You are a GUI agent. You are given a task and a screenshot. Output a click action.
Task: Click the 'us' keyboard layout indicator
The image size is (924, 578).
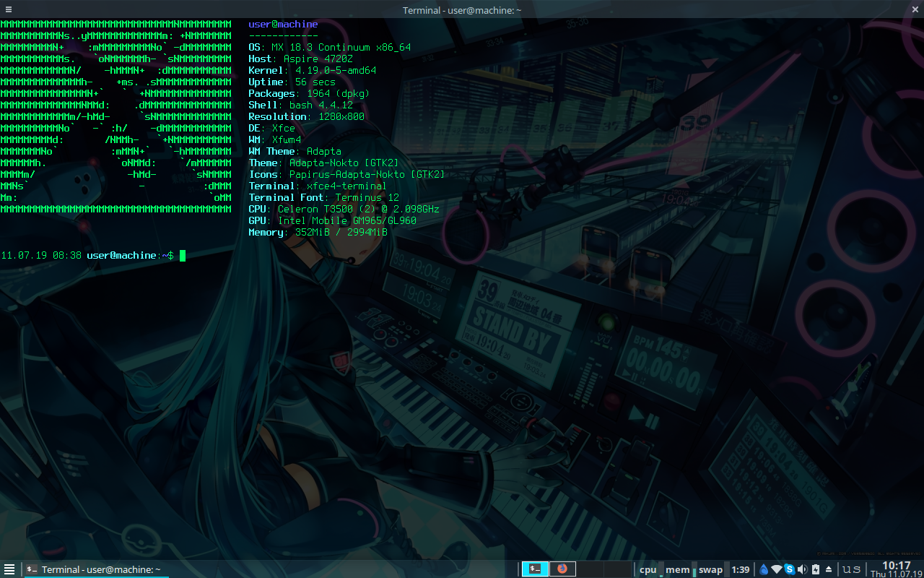tap(852, 569)
